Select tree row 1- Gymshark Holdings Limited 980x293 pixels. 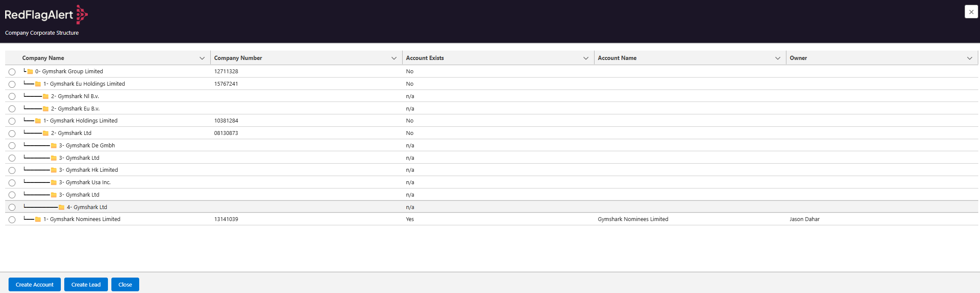click(492, 121)
